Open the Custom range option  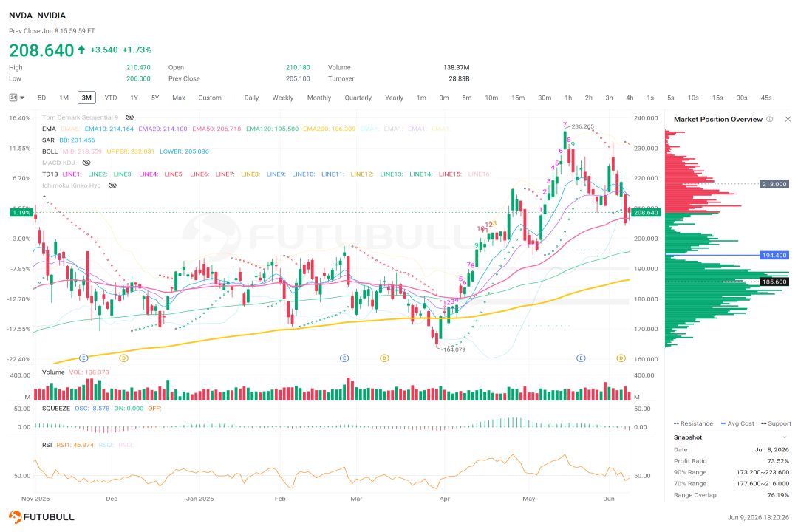coord(210,98)
